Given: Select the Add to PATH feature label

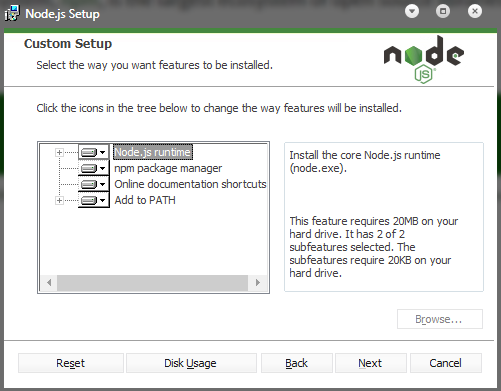Looking at the screenshot, I should pyautogui.click(x=145, y=200).
